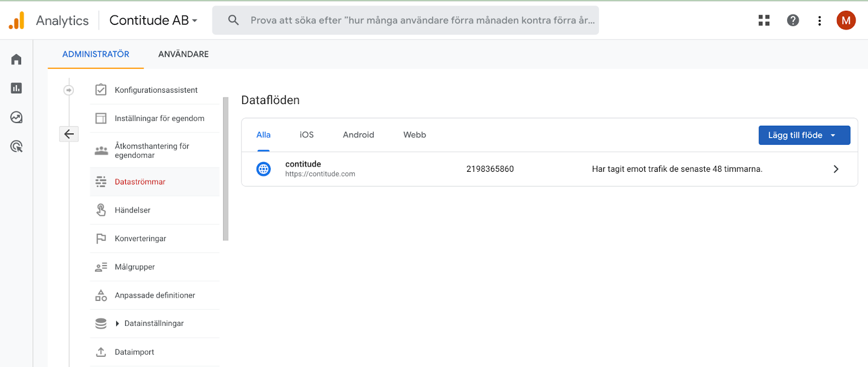
Task: Click the Anpassade definitioner shapes icon
Action: (x=101, y=295)
